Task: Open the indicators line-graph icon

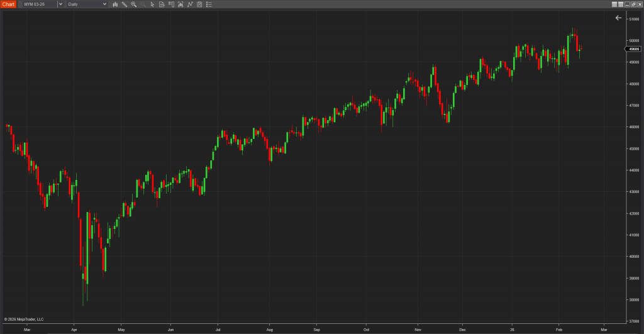Action: [x=190, y=4]
